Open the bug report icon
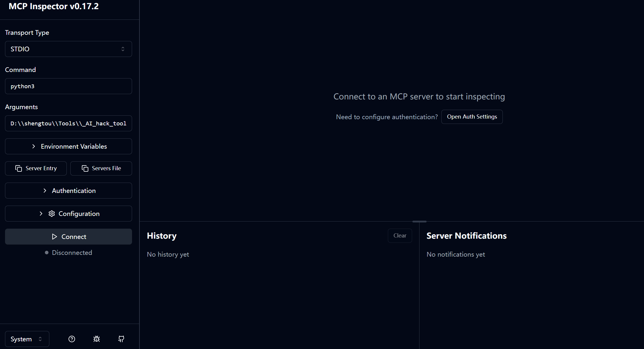 pyautogui.click(x=97, y=339)
